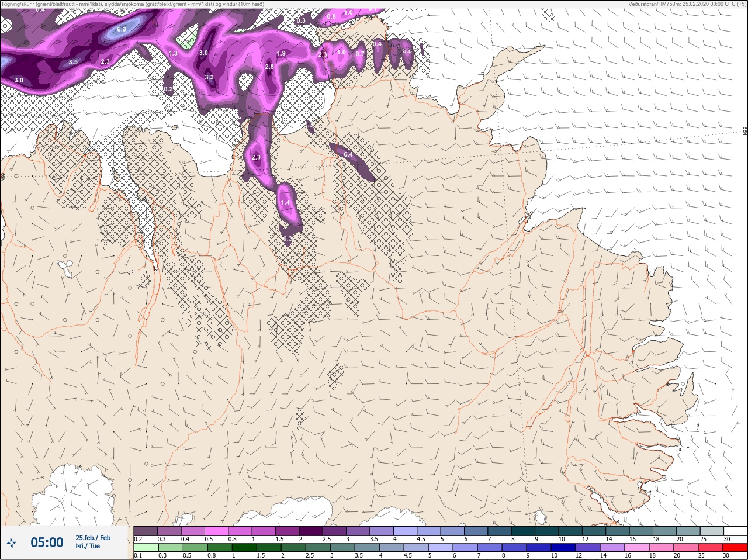Viewport: 748px width, 560px height.
Task: Click lower legend navy blue swatch at 10
Action: [x=564, y=548]
